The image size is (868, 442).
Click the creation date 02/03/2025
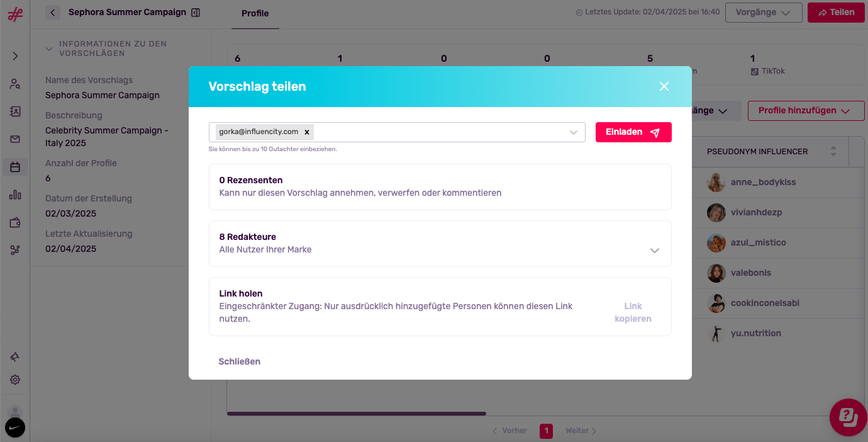(71, 213)
